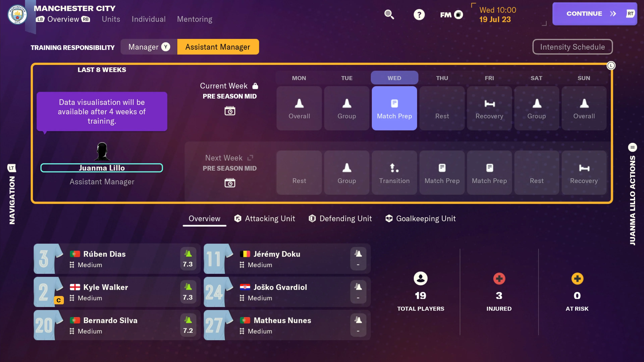Open the Next Week schedule calendar icon
This screenshot has width=644, height=362.
pos(230,183)
